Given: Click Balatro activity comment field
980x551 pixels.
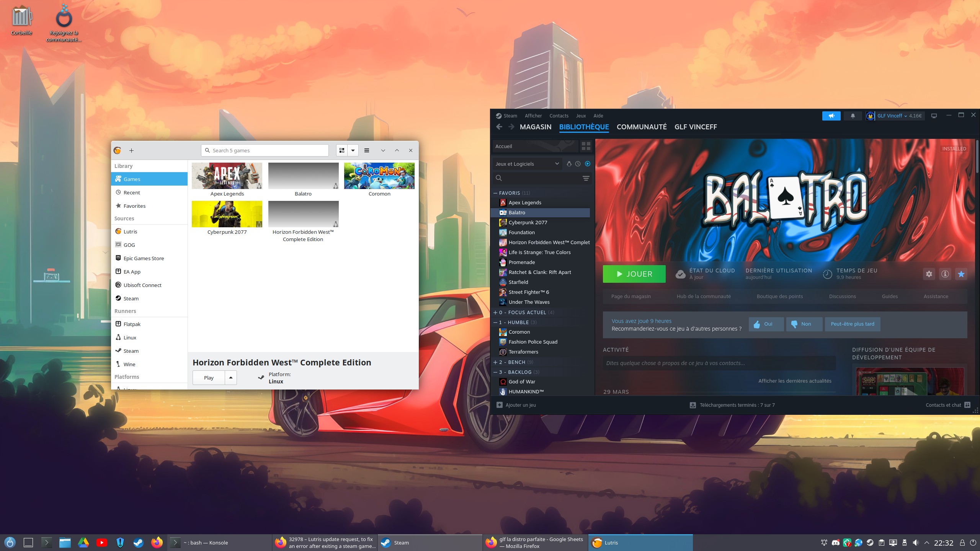Looking at the screenshot, I should click(719, 363).
